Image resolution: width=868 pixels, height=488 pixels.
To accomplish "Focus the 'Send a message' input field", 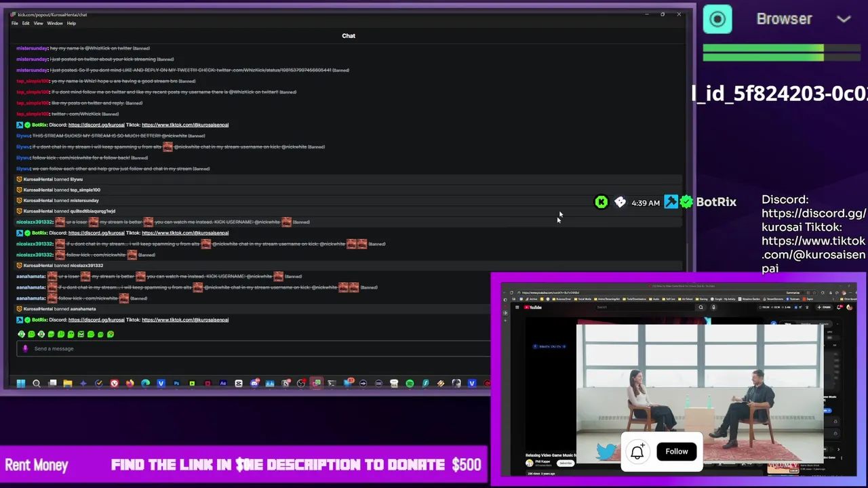I will tap(254, 348).
